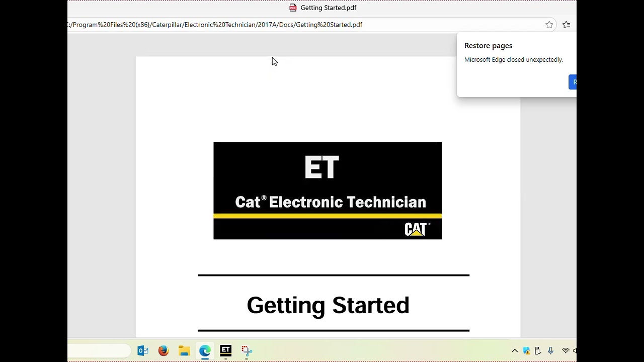Click the taskbar search box
Screen dimensions: 644x362
click(x=99, y=351)
